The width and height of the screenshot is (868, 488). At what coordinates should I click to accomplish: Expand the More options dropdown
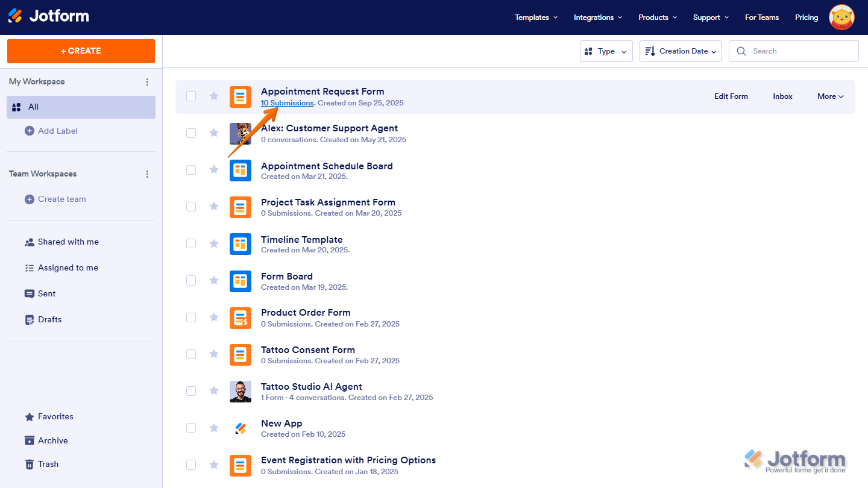pos(830,96)
